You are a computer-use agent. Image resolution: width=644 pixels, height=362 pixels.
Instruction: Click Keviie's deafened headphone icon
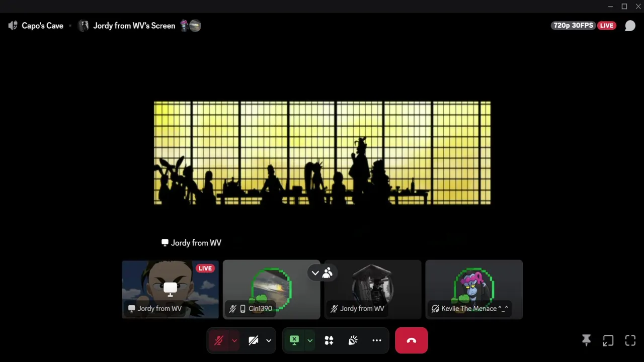pyautogui.click(x=435, y=309)
